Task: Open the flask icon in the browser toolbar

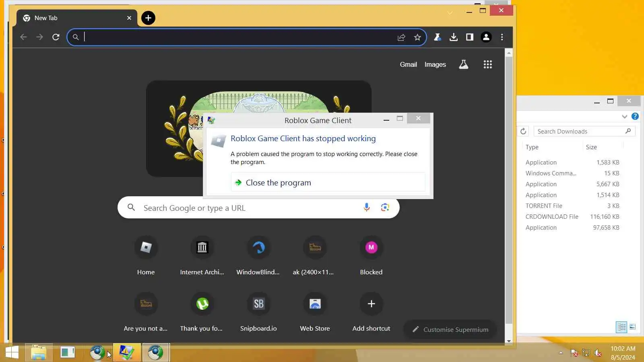Action: click(438, 37)
